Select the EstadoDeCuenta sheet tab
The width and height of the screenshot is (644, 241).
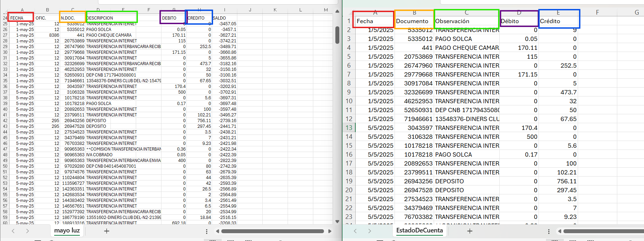[419, 231]
